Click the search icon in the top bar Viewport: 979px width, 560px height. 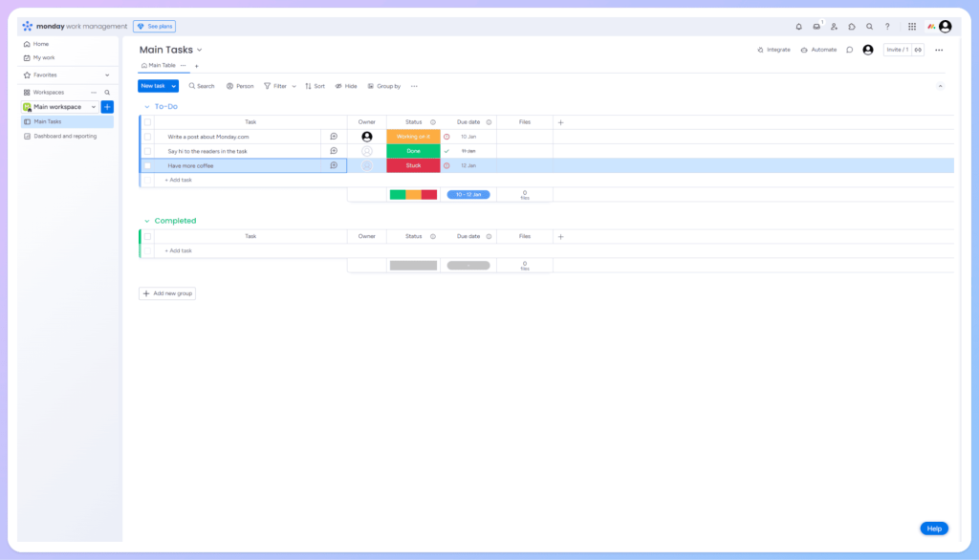(869, 27)
